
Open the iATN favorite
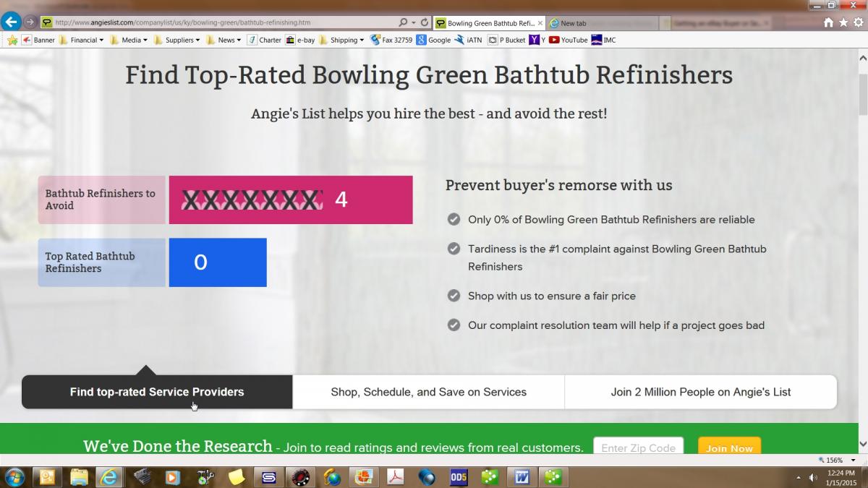[x=469, y=40]
